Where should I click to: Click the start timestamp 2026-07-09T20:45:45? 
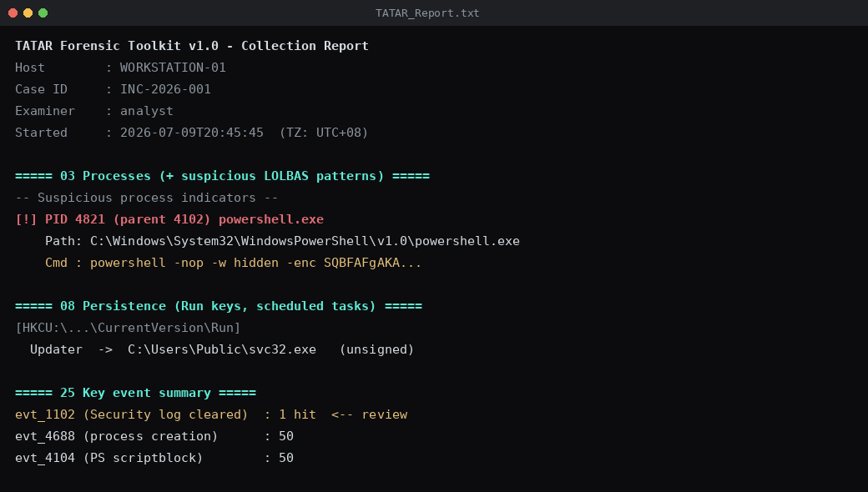point(191,133)
